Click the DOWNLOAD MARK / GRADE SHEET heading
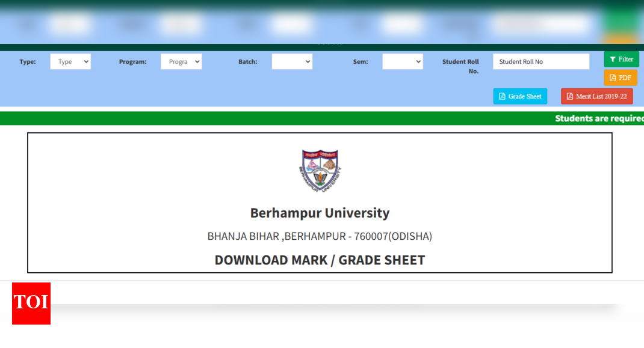This screenshot has width=644, height=348. [320, 260]
